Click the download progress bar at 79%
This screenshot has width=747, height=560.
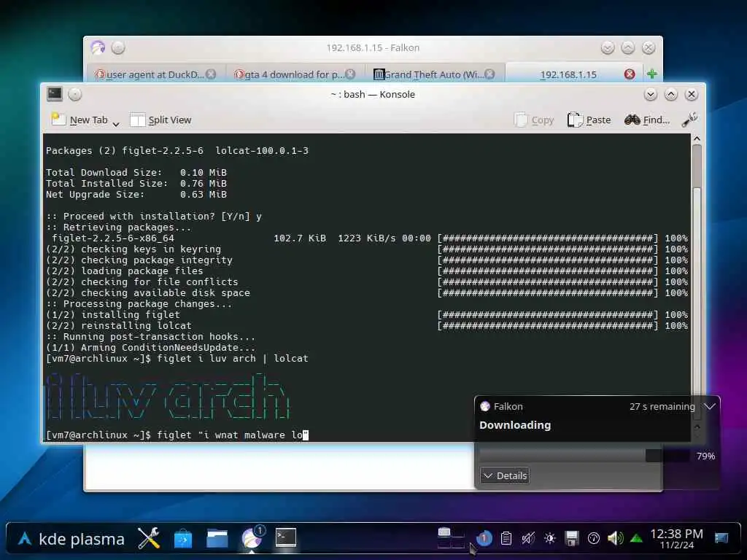coord(584,456)
